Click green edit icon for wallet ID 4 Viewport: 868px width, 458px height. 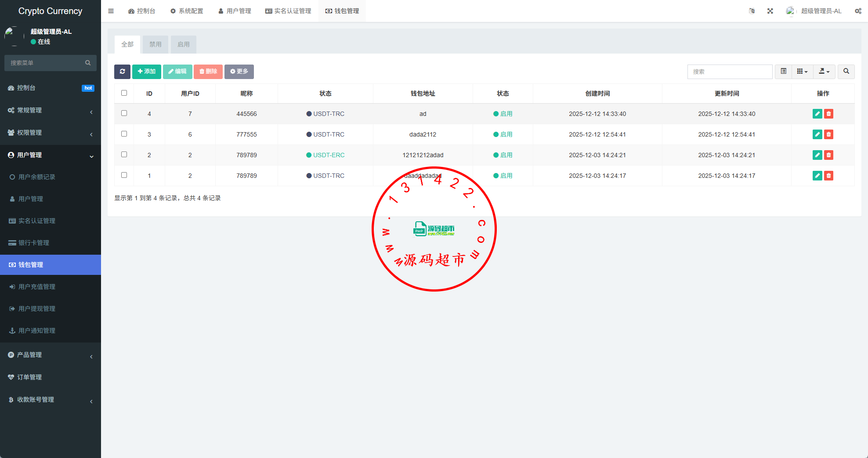click(817, 114)
